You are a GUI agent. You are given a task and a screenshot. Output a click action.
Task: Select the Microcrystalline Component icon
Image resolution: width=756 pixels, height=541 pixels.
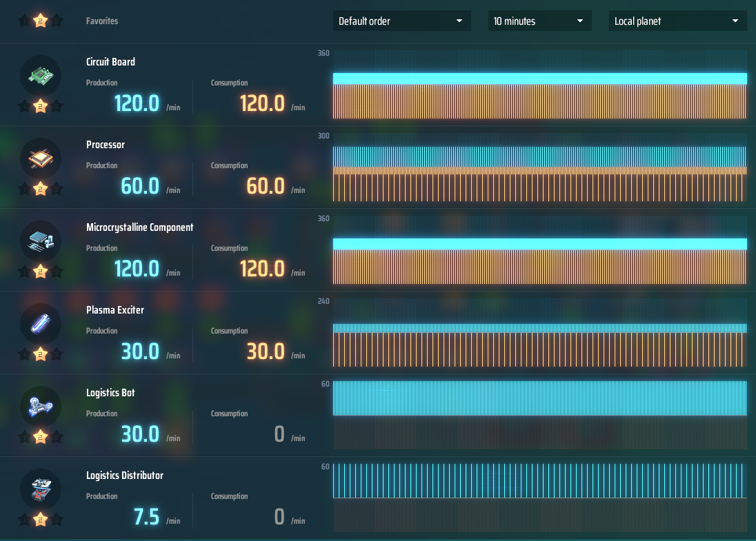[41, 241]
